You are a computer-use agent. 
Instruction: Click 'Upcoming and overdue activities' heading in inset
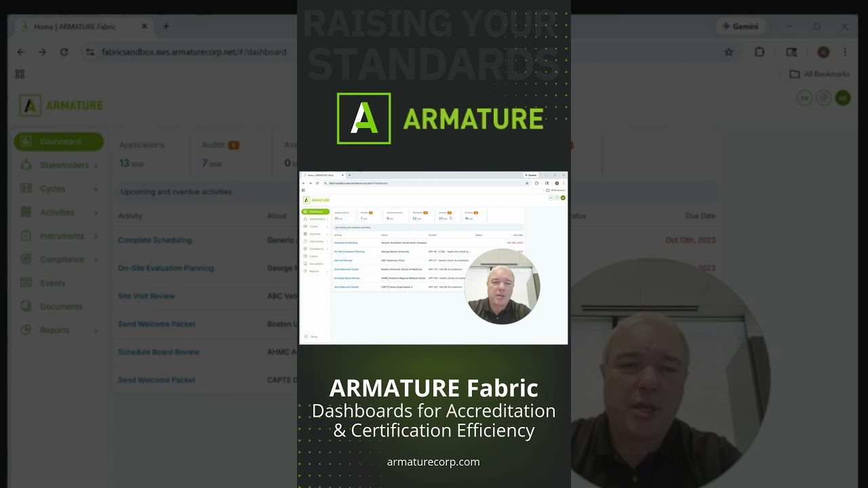tap(353, 228)
